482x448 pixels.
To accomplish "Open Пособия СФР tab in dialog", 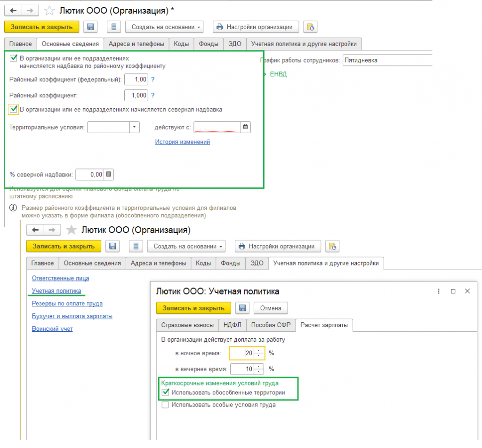I will tap(271, 325).
